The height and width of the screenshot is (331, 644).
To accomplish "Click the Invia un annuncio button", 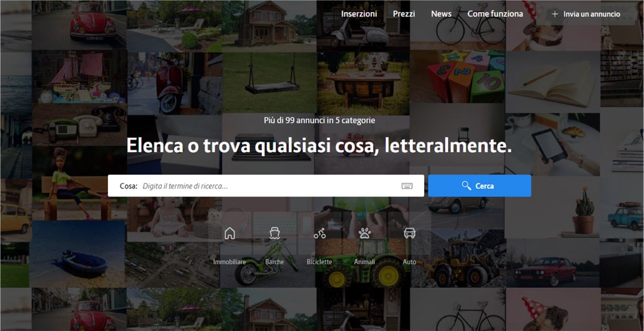I will tap(586, 14).
